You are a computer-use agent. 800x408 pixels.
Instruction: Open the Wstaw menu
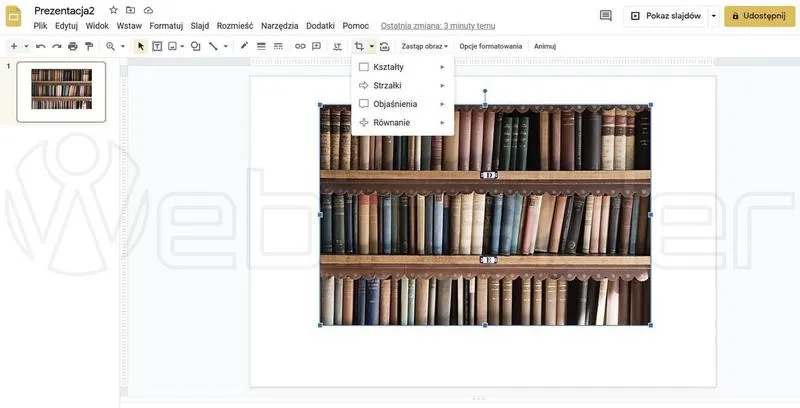pyautogui.click(x=129, y=26)
